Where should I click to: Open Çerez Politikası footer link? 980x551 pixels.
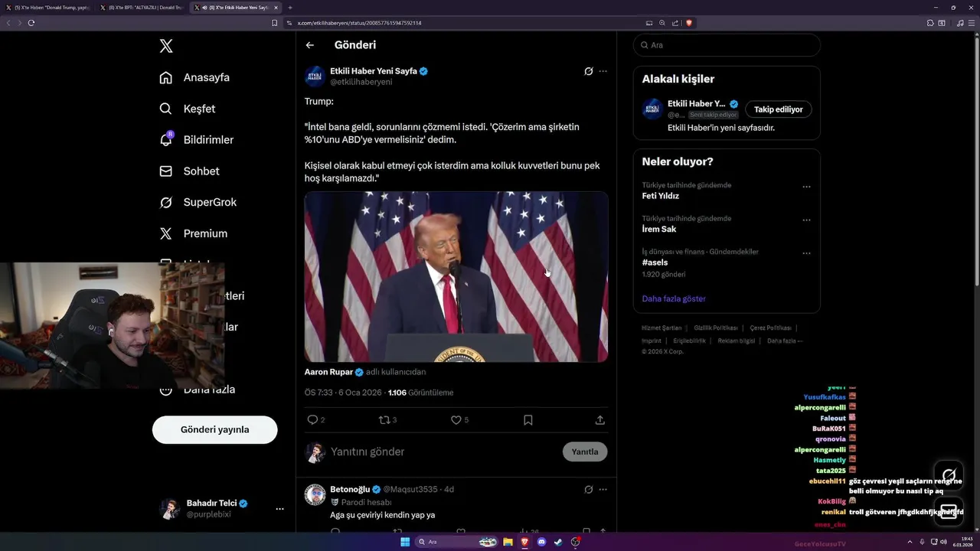pos(770,328)
